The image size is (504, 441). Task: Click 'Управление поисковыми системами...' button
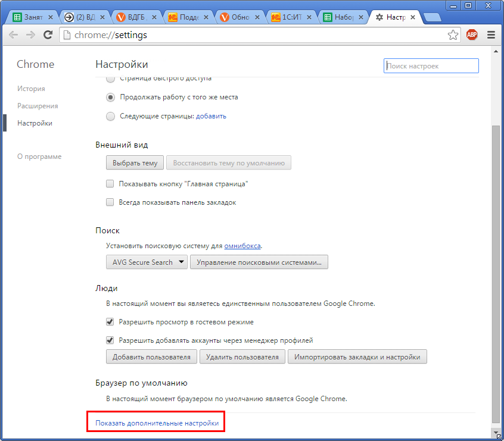click(x=259, y=262)
